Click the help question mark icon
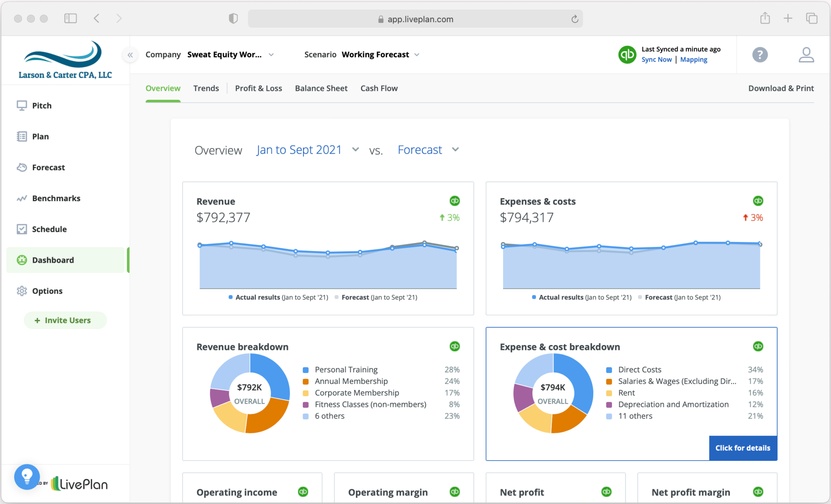The height and width of the screenshot is (504, 831). pos(760,55)
